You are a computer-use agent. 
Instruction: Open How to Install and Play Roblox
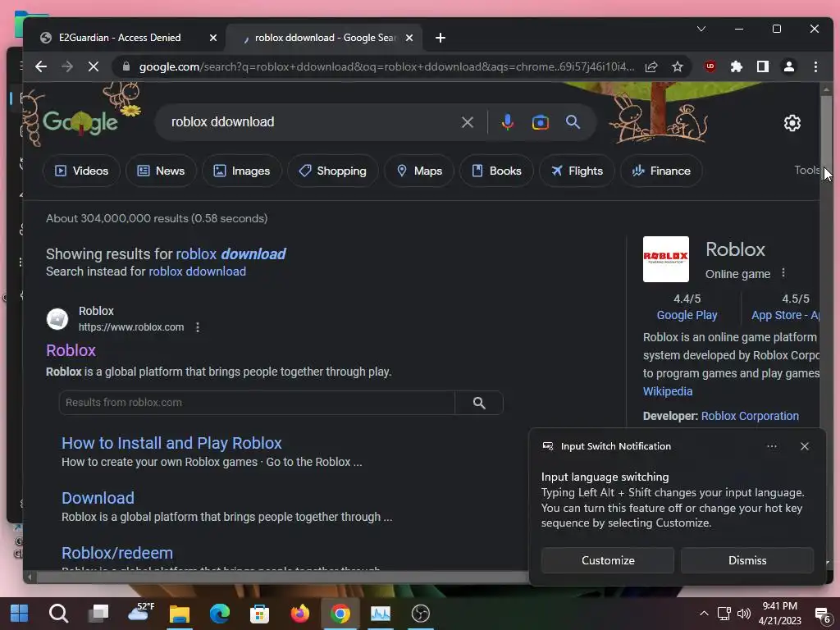tap(171, 443)
